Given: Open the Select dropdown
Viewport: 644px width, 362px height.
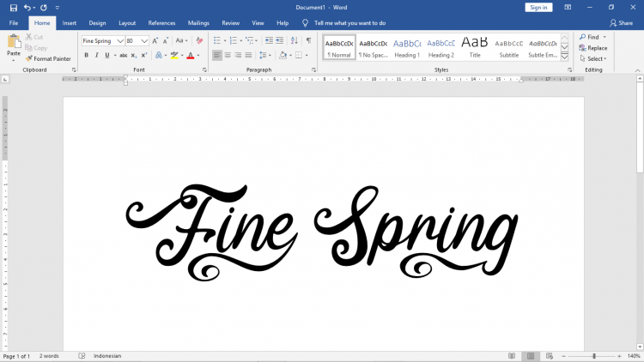Looking at the screenshot, I should pos(593,58).
